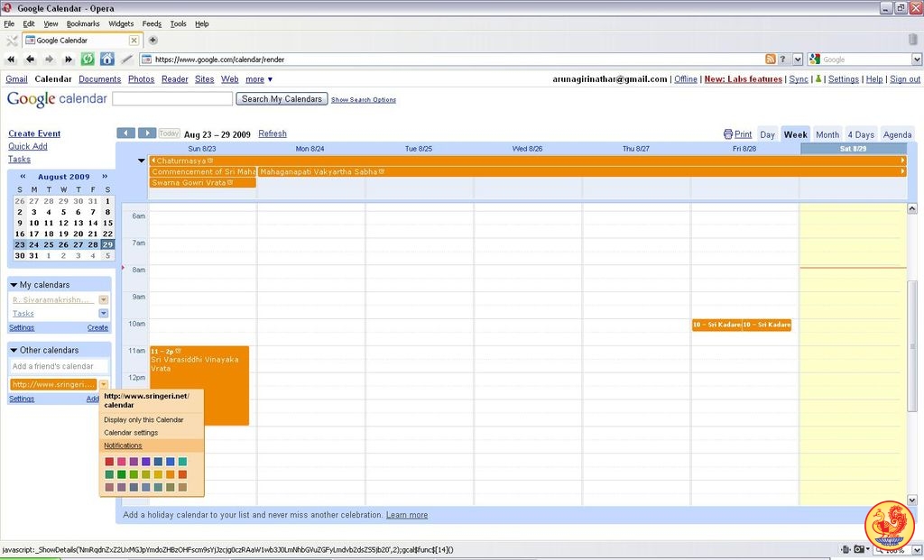
Task: Open dropdown for R. Sivaramakrishn... calendar
Action: [103, 299]
